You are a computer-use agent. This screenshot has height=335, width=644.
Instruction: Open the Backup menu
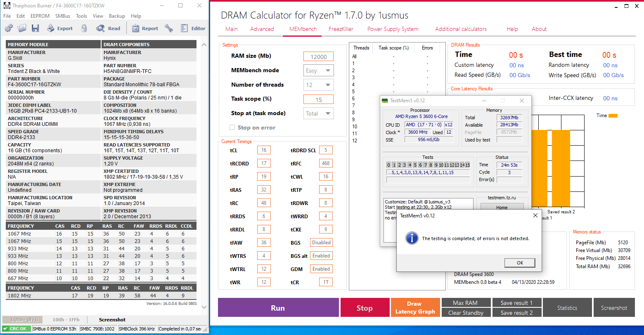point(117,16)
